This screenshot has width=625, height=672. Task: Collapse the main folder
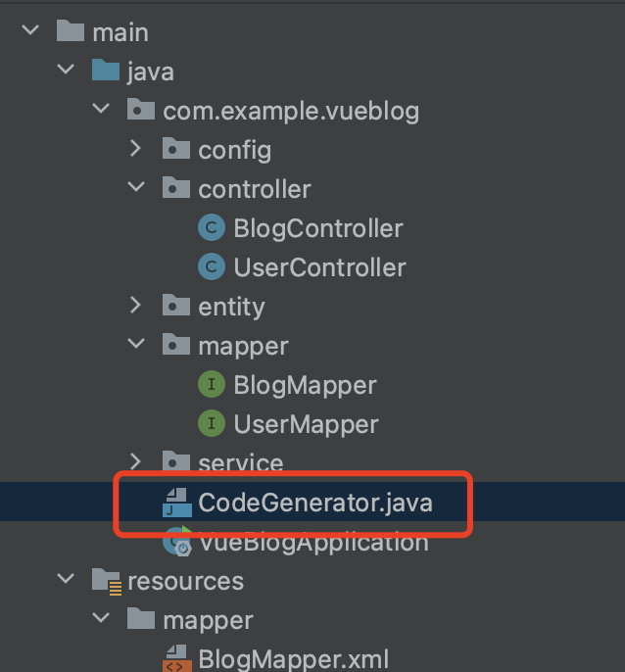point(30,31)
